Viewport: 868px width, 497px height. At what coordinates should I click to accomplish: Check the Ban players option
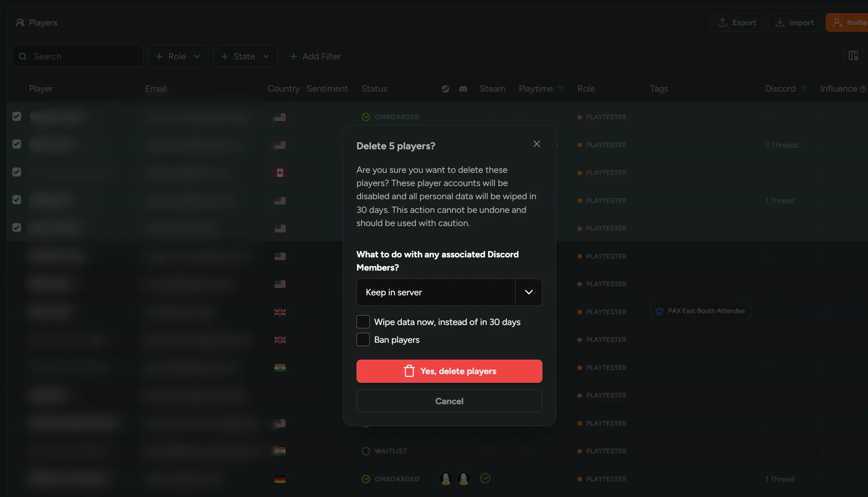click(363, 339)
